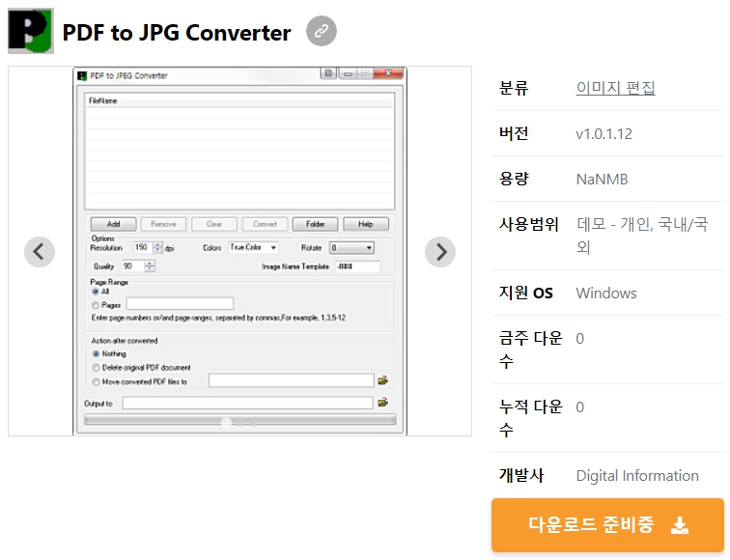
Task: Open the Colors True Color dropdown
Action: (253, 247)
